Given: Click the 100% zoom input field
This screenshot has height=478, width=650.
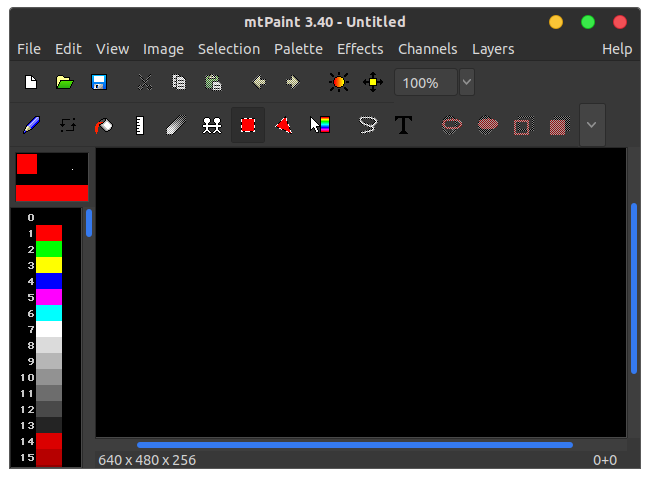Looking at the screenshot, I should [426, 82].
